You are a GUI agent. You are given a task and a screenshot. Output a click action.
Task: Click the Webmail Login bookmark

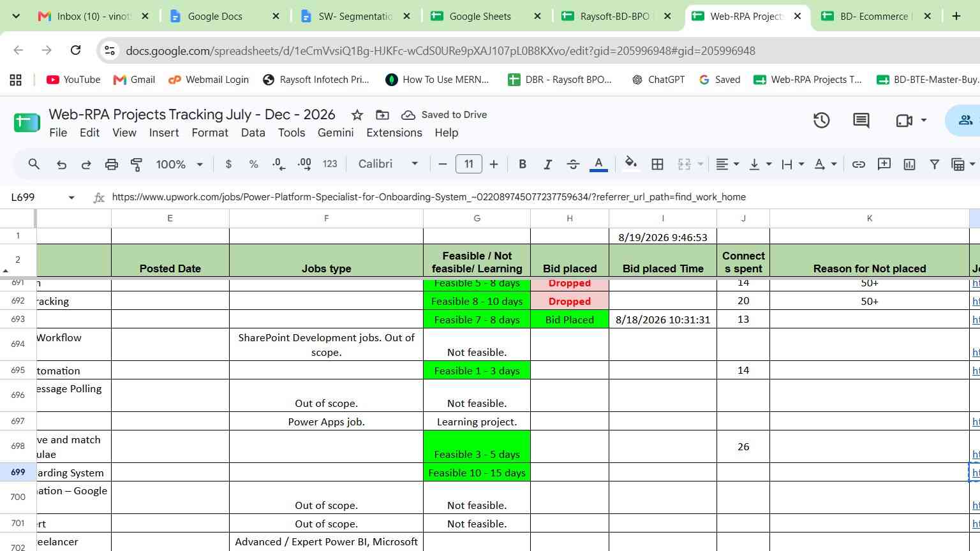[209, 80]
